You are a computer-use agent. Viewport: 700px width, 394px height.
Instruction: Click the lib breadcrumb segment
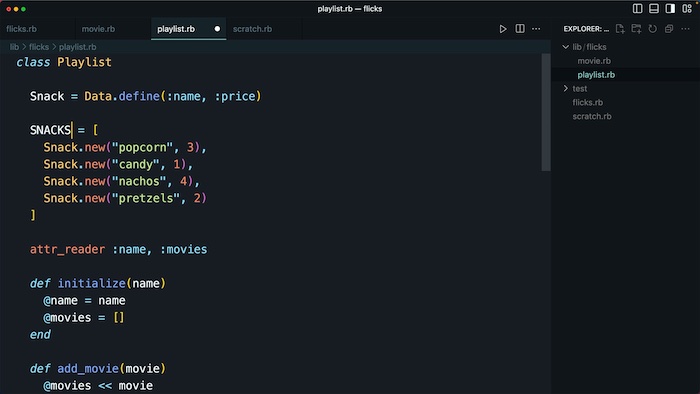pos(14,47)
